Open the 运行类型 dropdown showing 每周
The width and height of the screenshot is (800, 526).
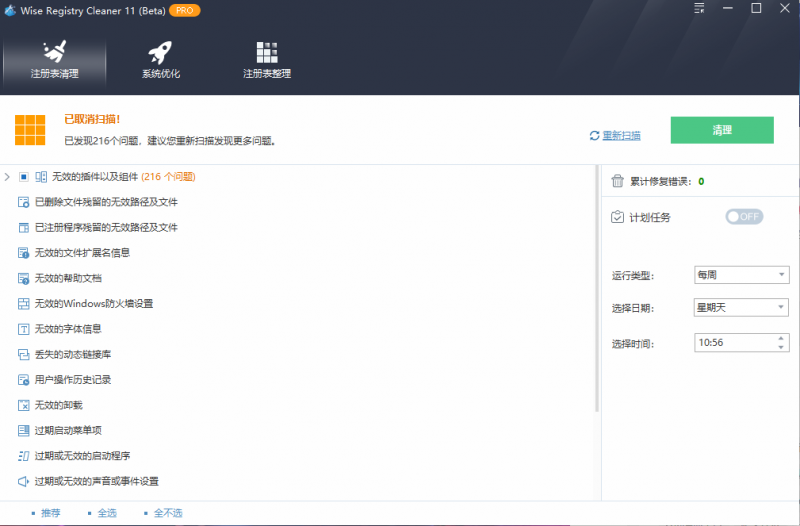(741, 275)
